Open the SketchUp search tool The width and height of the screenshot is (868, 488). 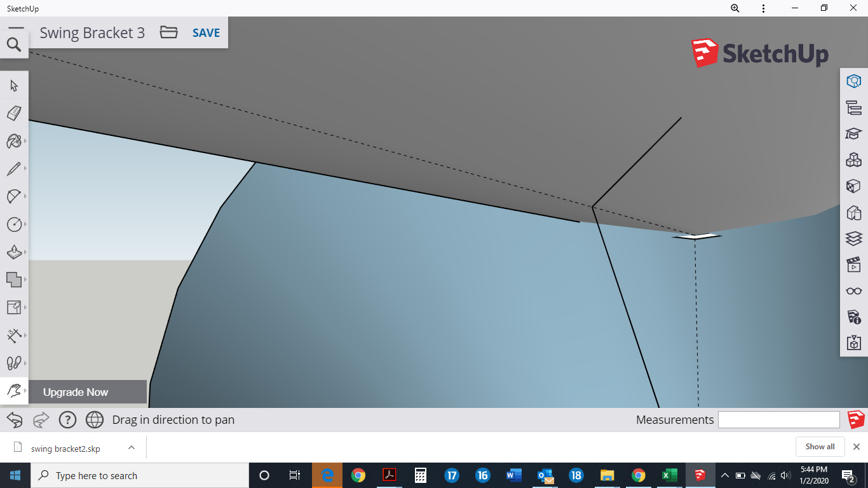tap(14, 44)
